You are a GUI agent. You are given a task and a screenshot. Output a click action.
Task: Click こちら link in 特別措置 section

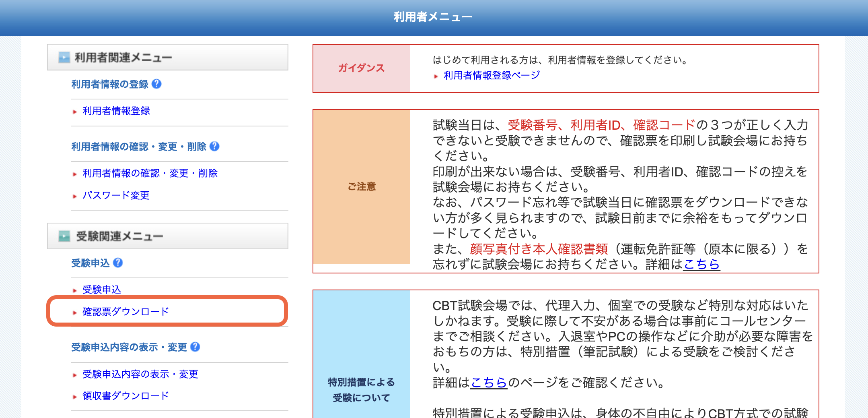click(489, 382)
